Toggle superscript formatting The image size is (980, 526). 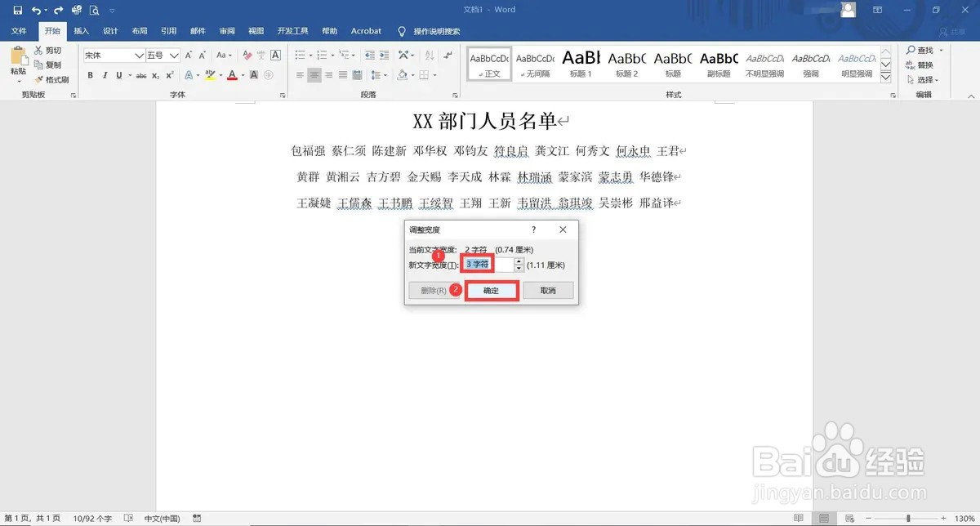click(170, 75)
